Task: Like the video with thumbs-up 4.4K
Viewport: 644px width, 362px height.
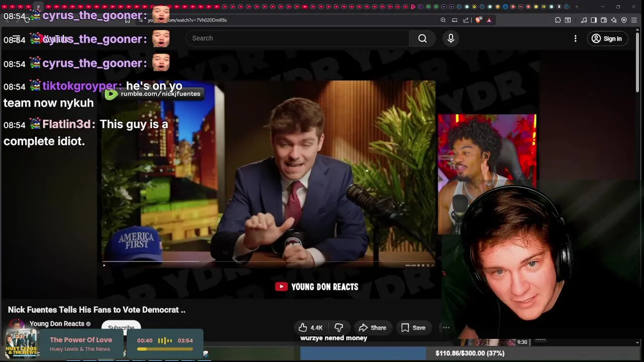Action: coord(310,328)
